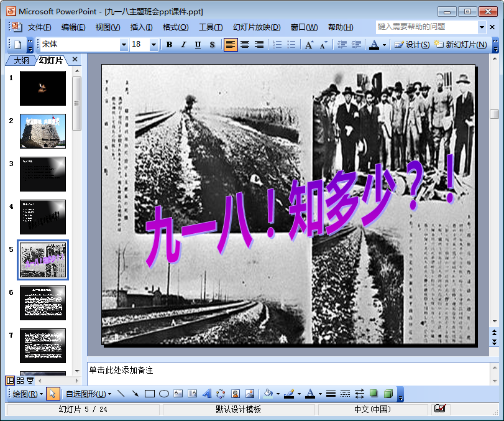Select slide 2 thumbnail
Screen dimensions: 504x421
[43, 131]
